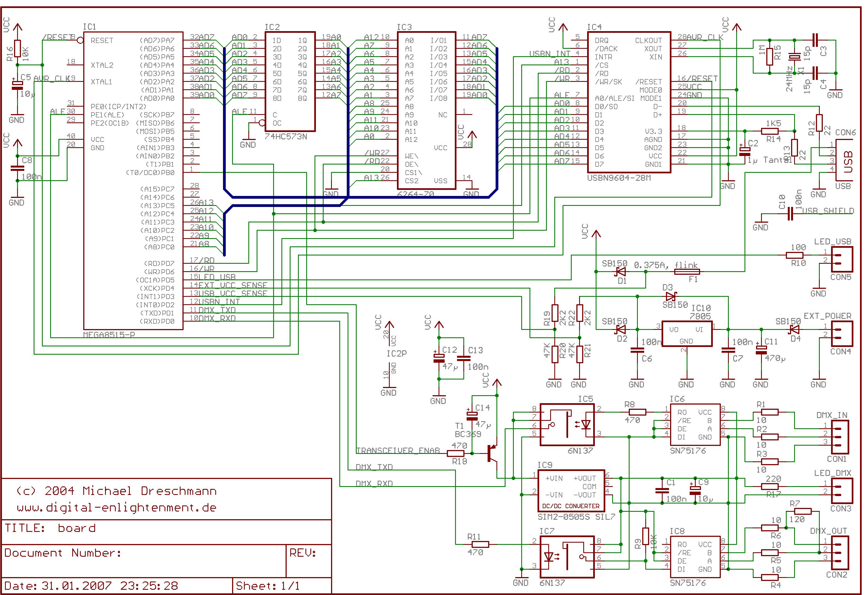Image resolution: width=868 pixels, height=595 pixels.
Task: Click fuse F1 symbol
Action: pos(687,272)
